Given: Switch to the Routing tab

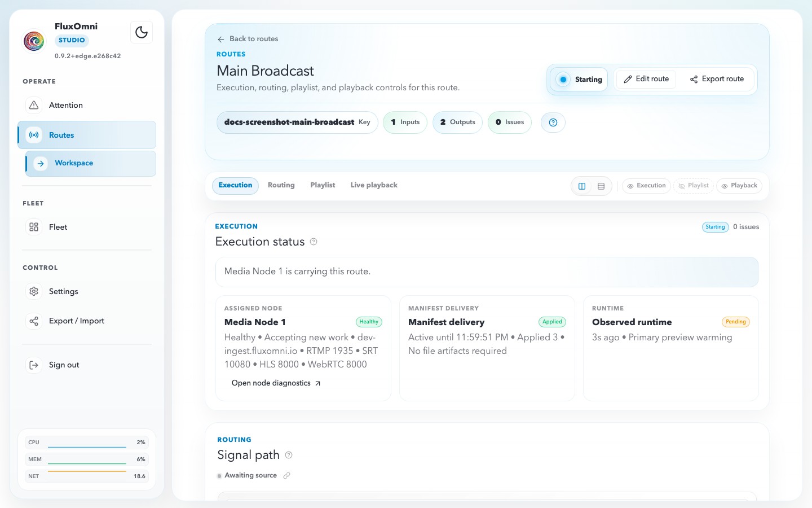Looking at the screenshot, I should click(x=281, y=185).
